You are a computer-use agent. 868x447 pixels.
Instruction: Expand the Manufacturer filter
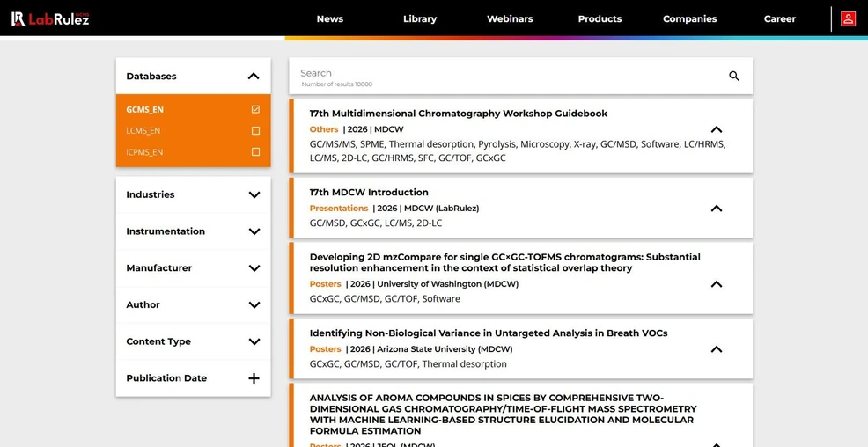pos(254,268)
